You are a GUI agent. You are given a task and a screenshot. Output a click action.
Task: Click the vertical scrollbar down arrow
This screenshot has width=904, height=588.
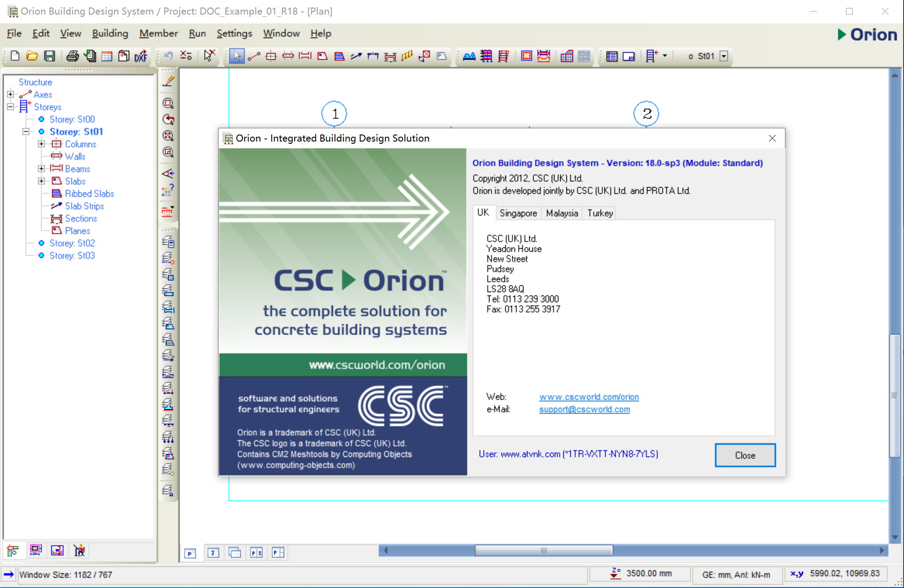[x=895, y=538]
